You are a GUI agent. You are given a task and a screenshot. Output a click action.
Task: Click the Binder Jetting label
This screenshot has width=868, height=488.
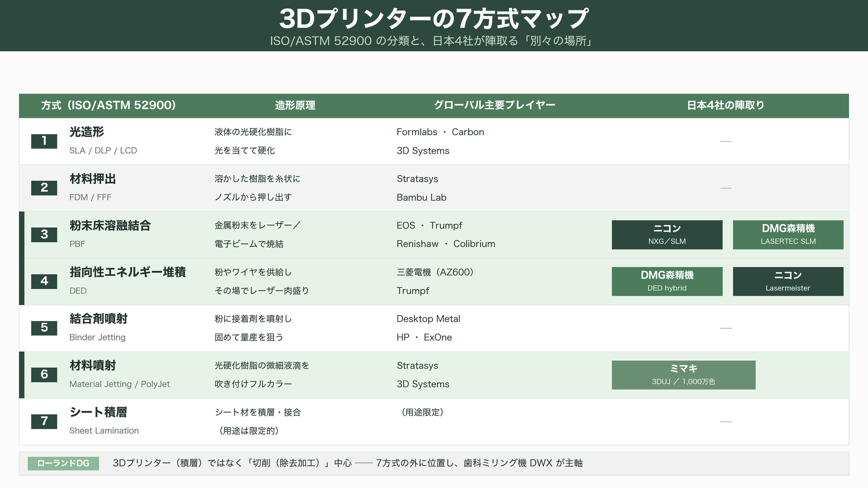click(x=97, y=338)
